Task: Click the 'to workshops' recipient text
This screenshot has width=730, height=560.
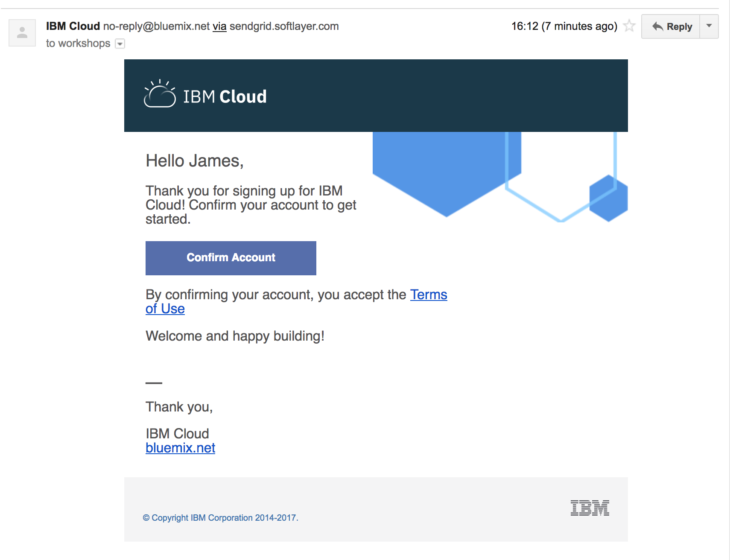Action: click(78, 43)
